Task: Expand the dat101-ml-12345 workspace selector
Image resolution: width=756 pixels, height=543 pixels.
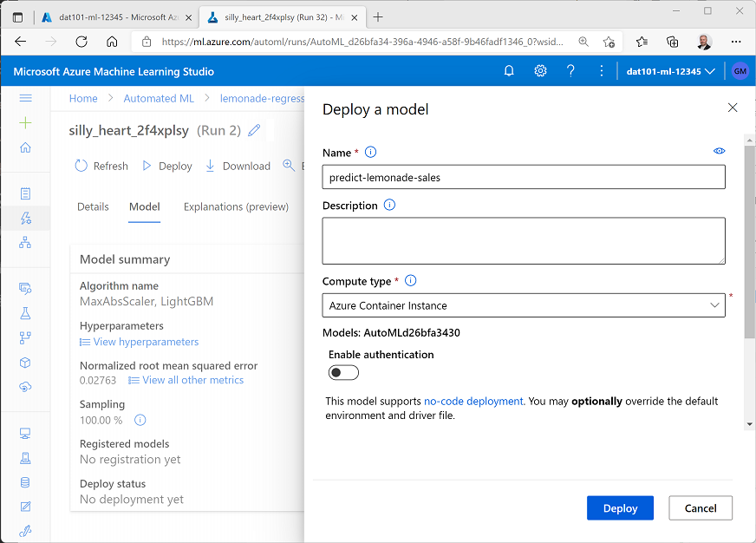Action: click(670, 71)
